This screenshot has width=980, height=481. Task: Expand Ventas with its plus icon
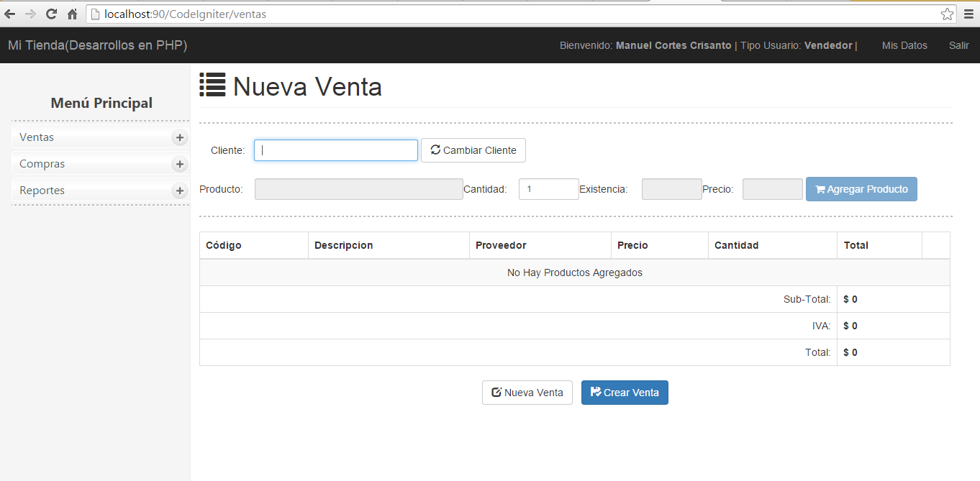(x=180, y=137)
